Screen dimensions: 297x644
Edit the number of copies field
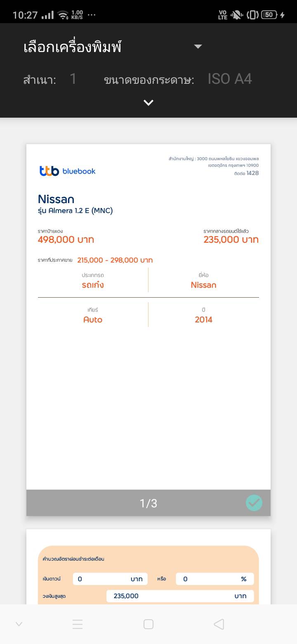[73, 79]
